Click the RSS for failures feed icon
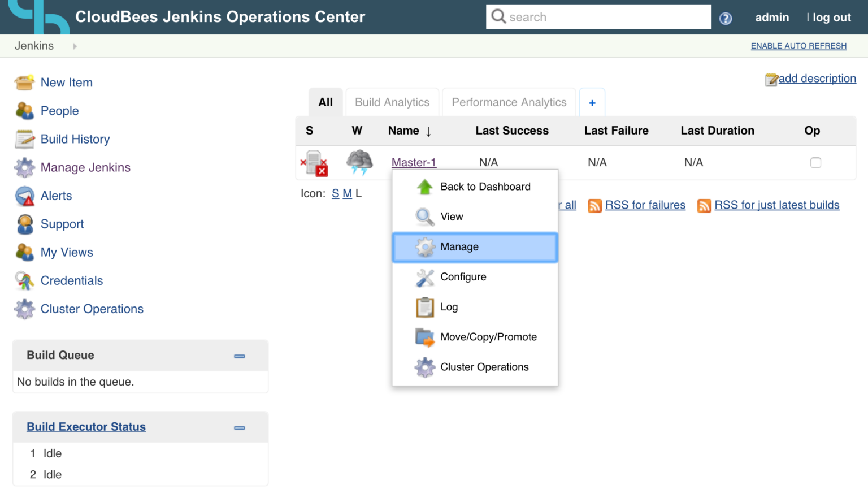This screenshot has height=489, width=868. [x=594, y=205]
